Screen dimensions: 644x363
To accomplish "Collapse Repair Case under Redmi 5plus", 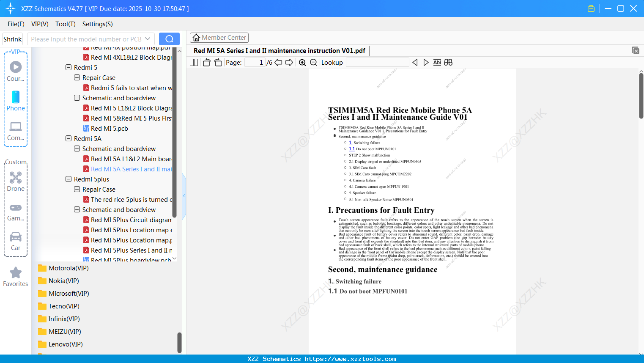I will click(77, 190).
